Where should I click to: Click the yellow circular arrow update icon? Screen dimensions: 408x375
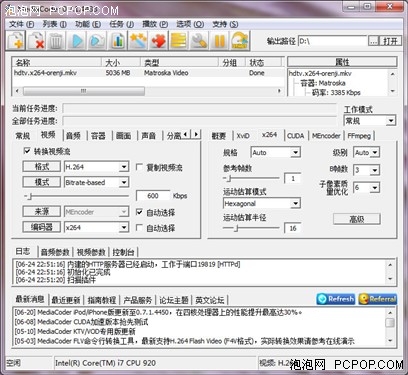coord(240,40)
